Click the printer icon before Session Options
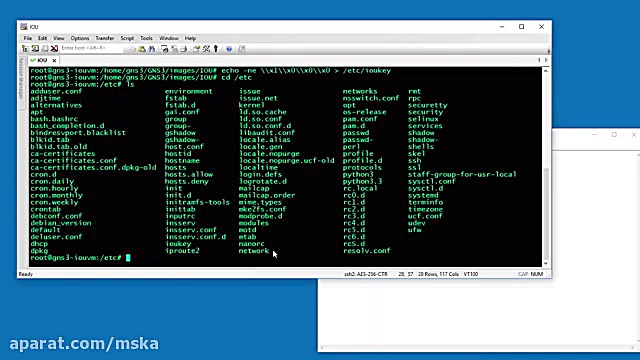Image resolution: width=640 pixels, height=360 pixels. click(x=184, y=49)
